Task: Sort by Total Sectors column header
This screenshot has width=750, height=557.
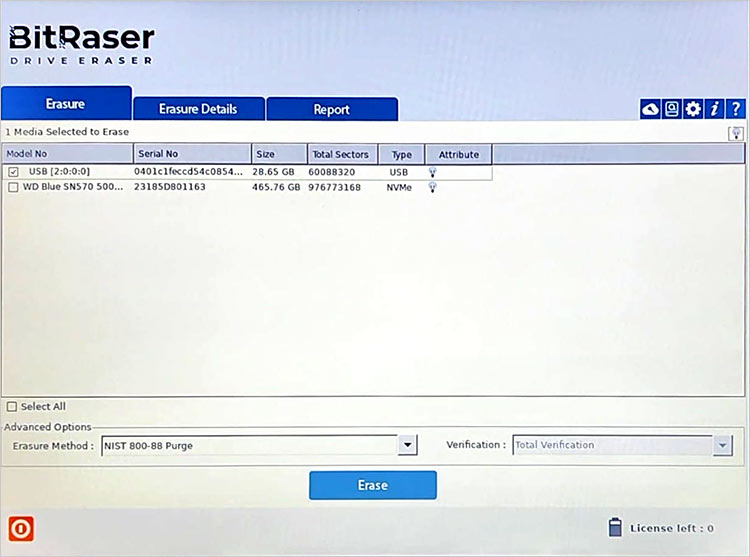Action: pyautogui.click(x=342, y=154)
